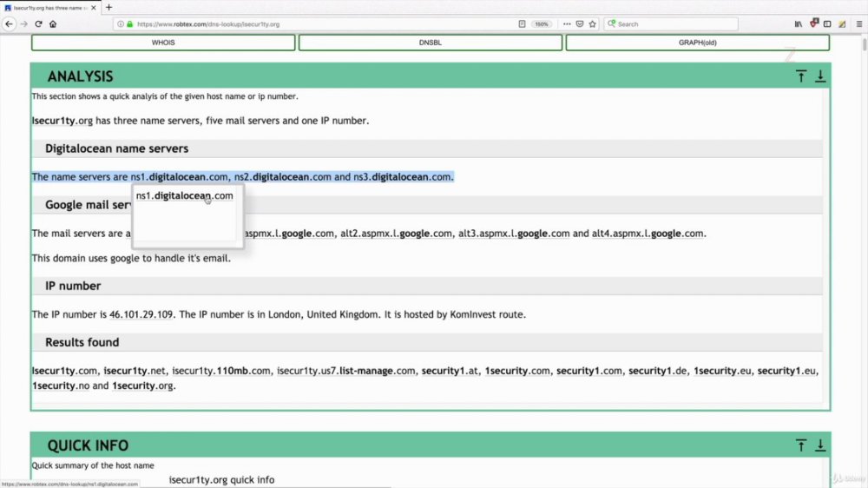The width and height of the screenshot is (868, 488).
Task: Open the ns2.digitalocean.com link
Action: (x=282, y=176)
